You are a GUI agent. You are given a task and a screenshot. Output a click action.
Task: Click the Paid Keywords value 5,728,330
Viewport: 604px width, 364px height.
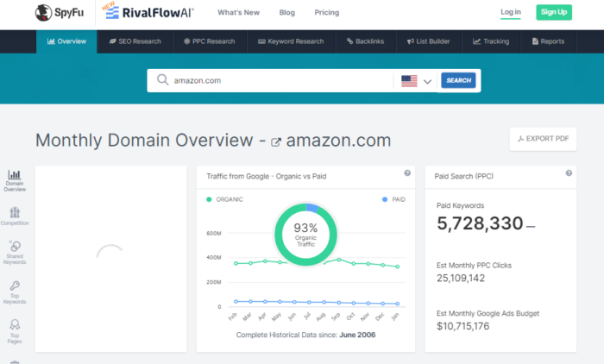click(x=480, y=223)
